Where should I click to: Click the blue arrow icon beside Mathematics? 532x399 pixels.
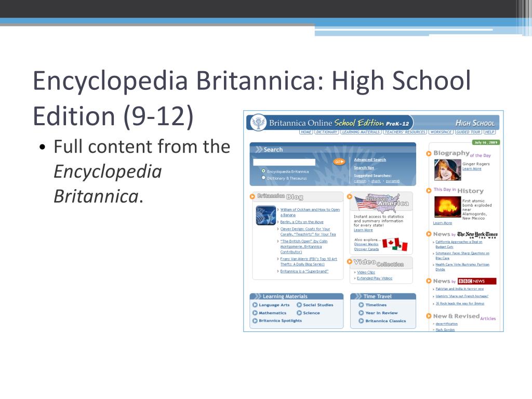click(255, 313)
